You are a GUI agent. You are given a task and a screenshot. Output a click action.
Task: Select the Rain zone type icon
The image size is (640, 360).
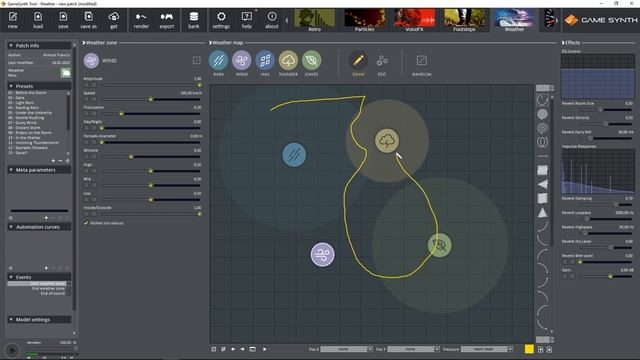pos(218,60)
